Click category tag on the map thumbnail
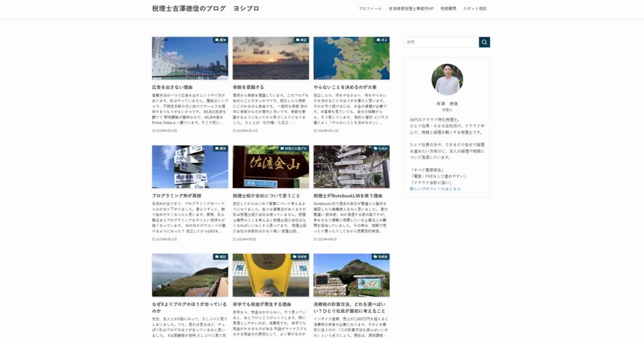This screenshot has width=644, height=338. coord(382,40)
